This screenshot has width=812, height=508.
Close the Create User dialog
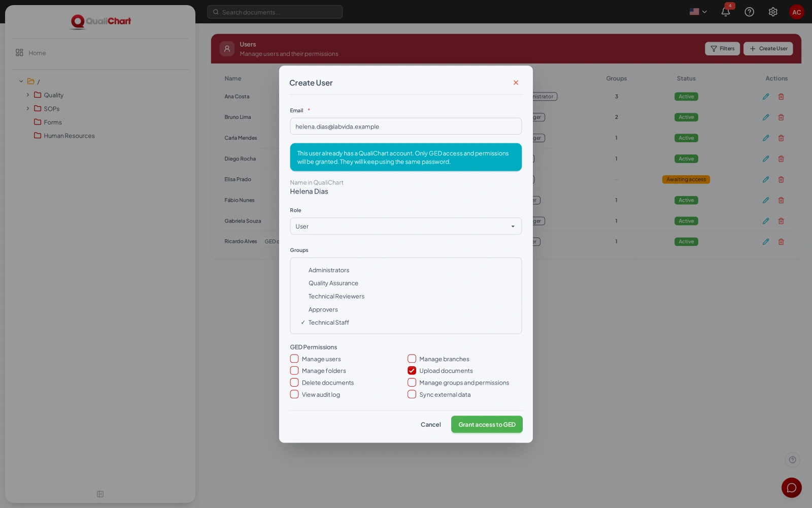(516, 83)
